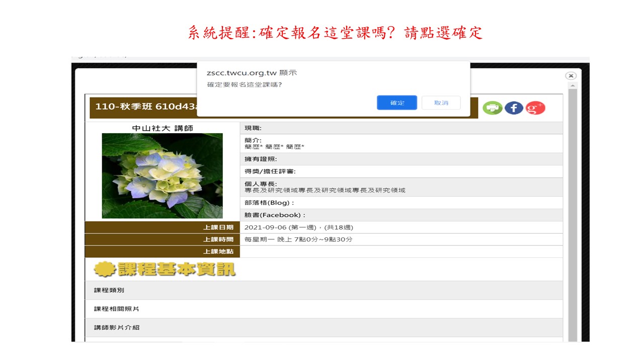
Task: Click the 簡介 section label
Action: point(253,140)
